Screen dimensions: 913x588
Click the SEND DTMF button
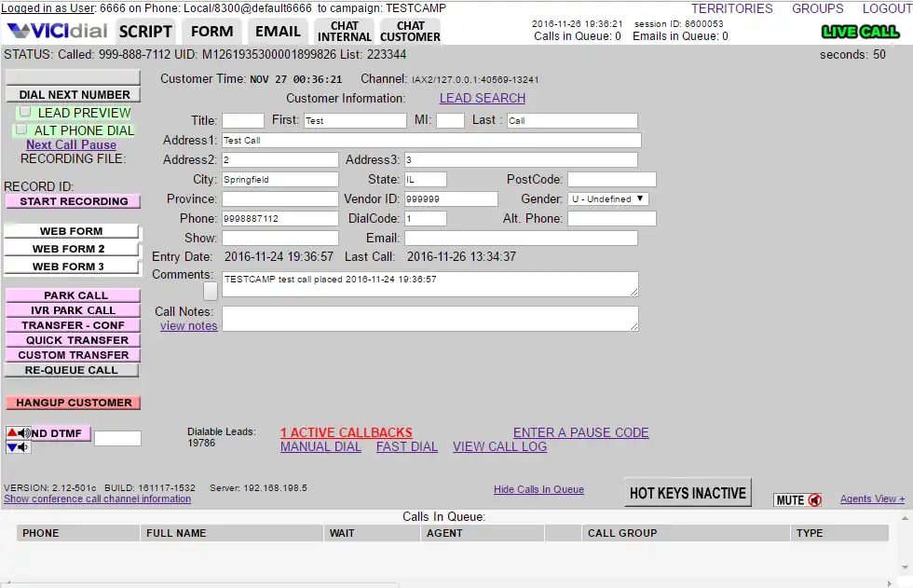click(x=61, y=433)
